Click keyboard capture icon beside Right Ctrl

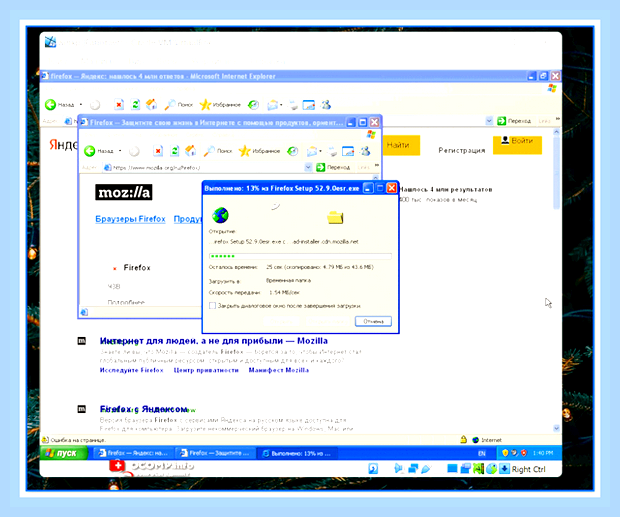click(x=504, y=469)
